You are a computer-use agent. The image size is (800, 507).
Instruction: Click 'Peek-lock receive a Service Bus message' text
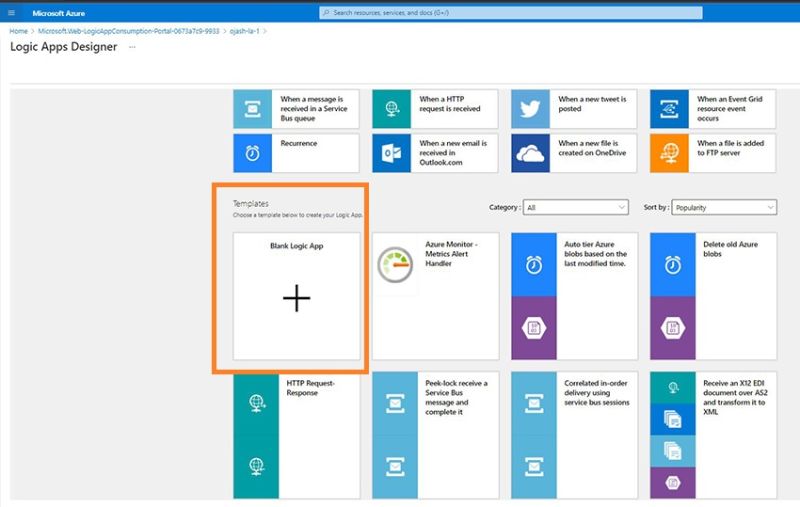coord(456,397)
